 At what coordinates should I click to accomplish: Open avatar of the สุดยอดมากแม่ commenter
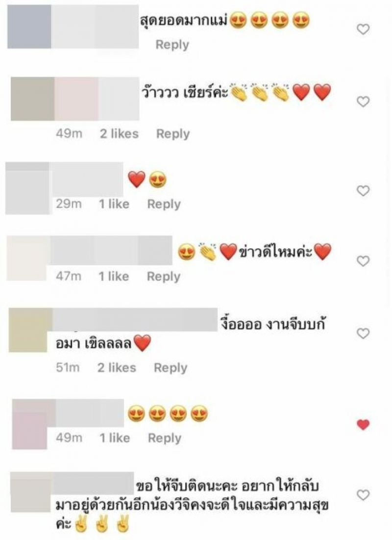pos(29,26)
